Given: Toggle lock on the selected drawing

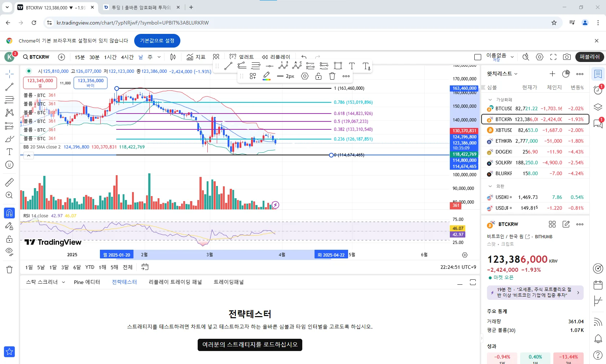Looking at the screenshot, I should tap(319, 76).
